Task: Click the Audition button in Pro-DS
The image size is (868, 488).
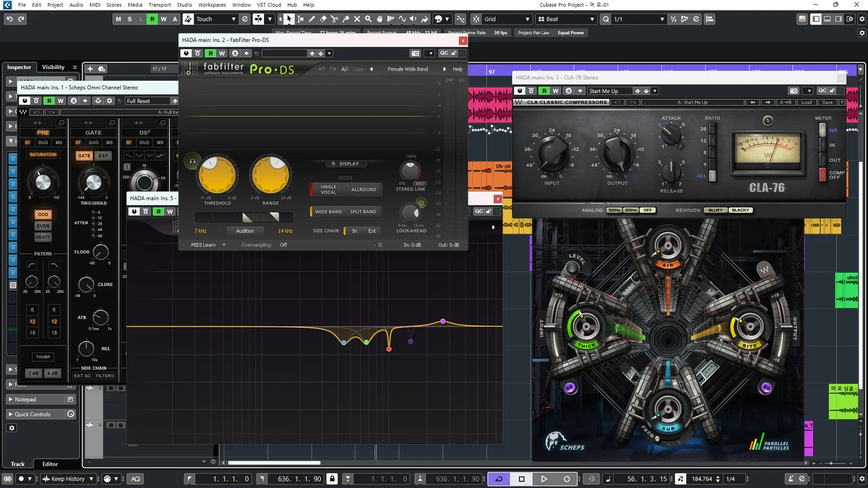Action: click(x=245, y=231)
